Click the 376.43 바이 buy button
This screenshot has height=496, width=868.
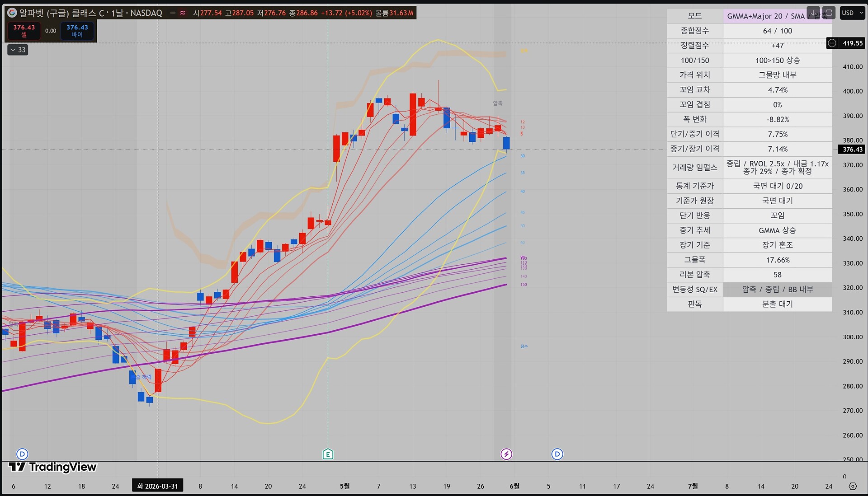pyautogui.click(x=77, y=31)
